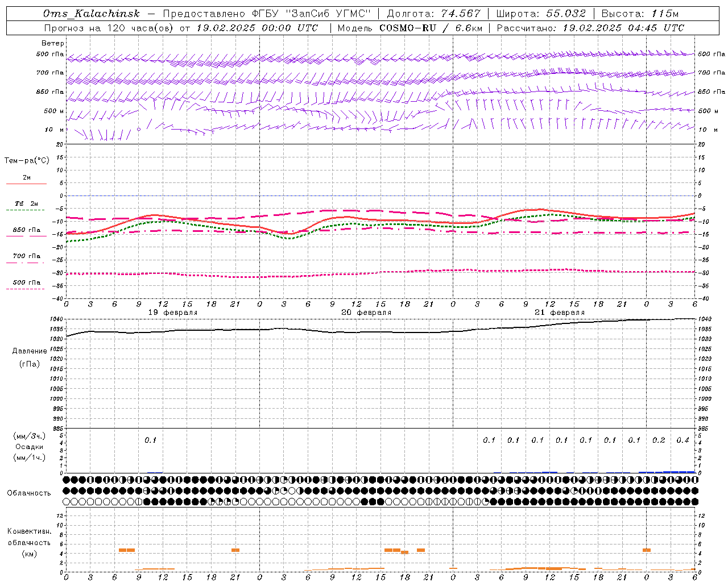Screen dimensions: 728x582
Task: Click the station name Oms_Kalachinsk in the header
Action: [91, 14]
